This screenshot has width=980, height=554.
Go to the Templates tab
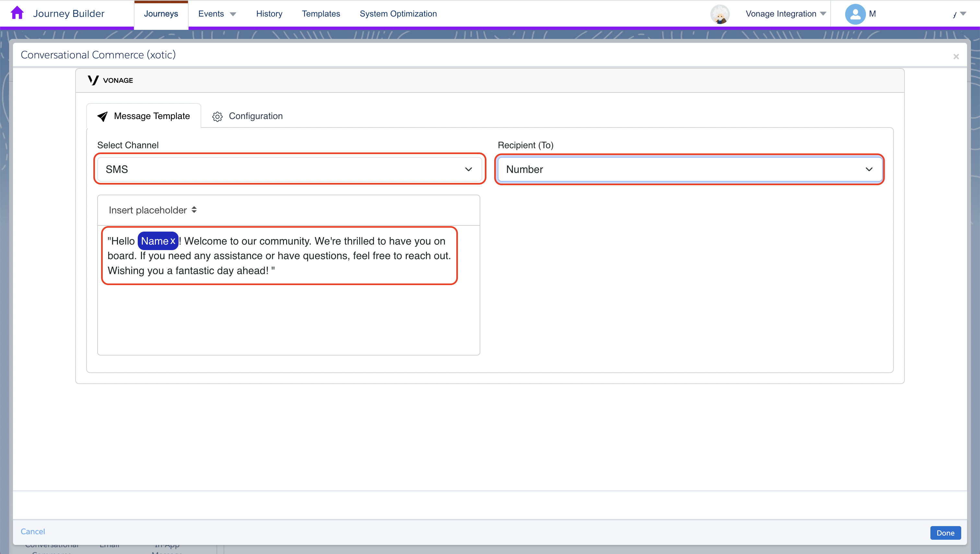321,14
